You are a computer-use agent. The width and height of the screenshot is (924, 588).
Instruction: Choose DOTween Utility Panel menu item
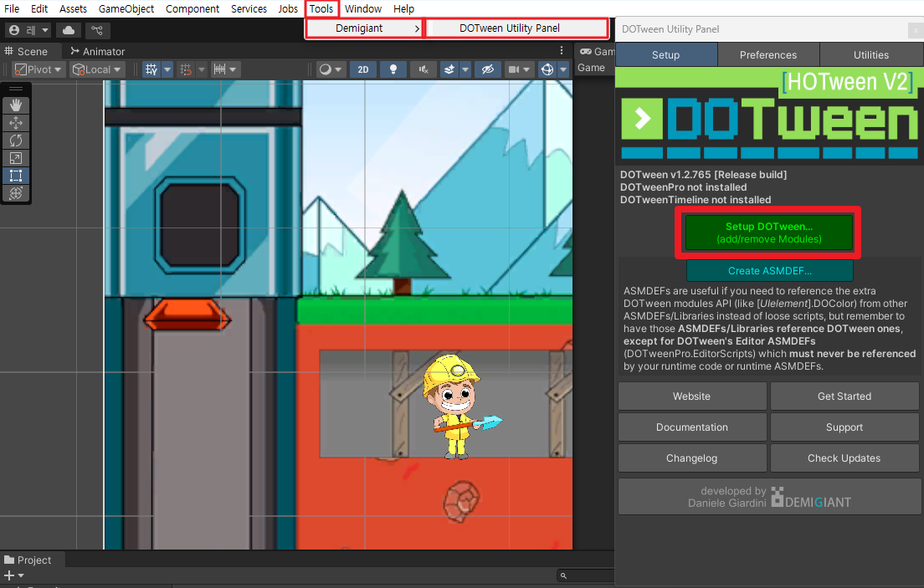[516, 28]
